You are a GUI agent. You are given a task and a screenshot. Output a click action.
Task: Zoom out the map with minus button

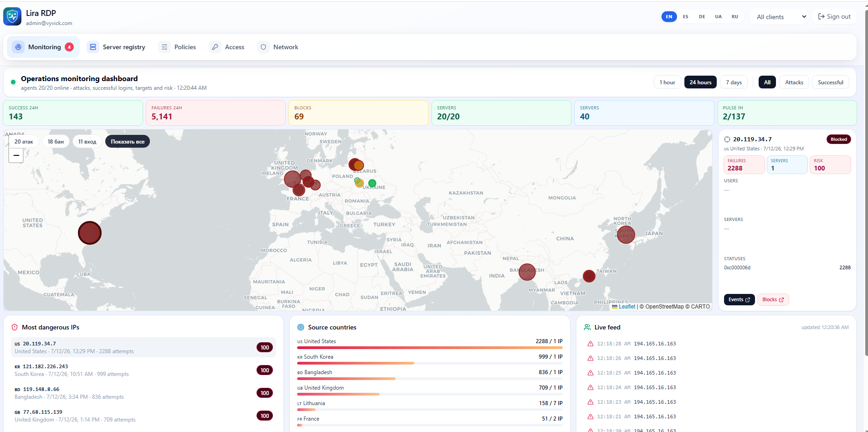click(16, 155)
